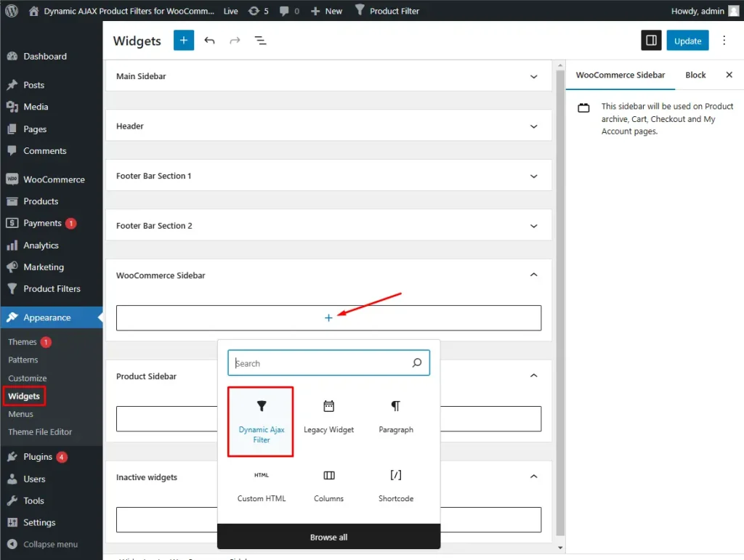This screenshot has width=744, height=560.
Task: Open Settings menu
Action: [52, 522]
